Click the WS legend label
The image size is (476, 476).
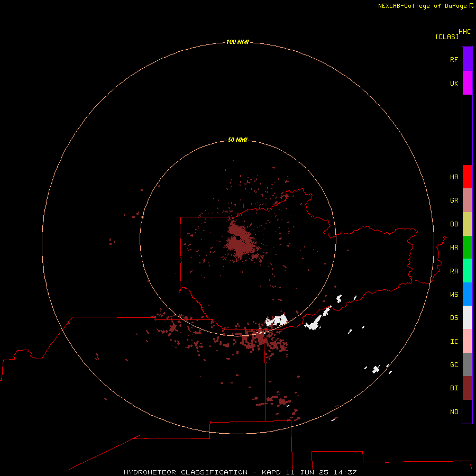point(454,294)
